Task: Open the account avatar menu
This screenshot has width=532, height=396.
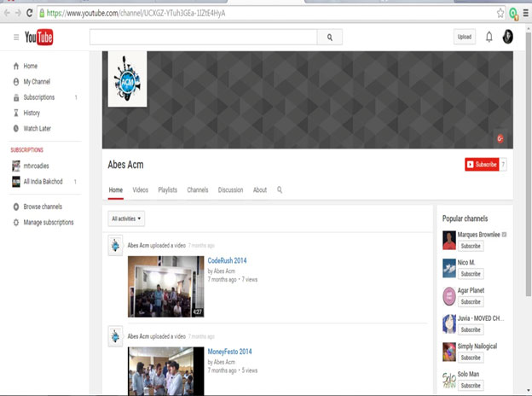Action: click(507, 37)
